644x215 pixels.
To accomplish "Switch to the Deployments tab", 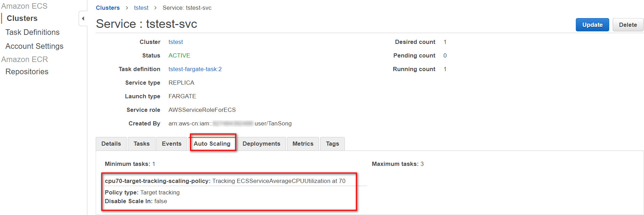I will [x=261, y=144].
